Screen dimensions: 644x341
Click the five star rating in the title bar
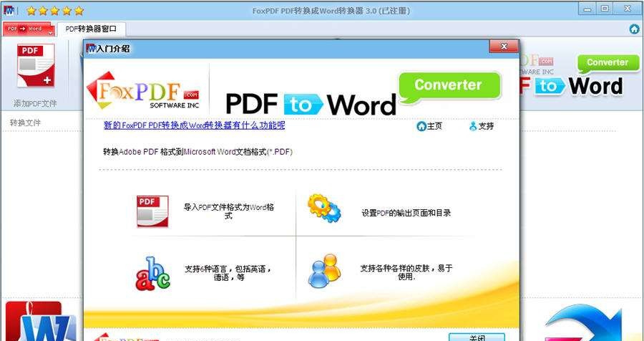(55, 10)
